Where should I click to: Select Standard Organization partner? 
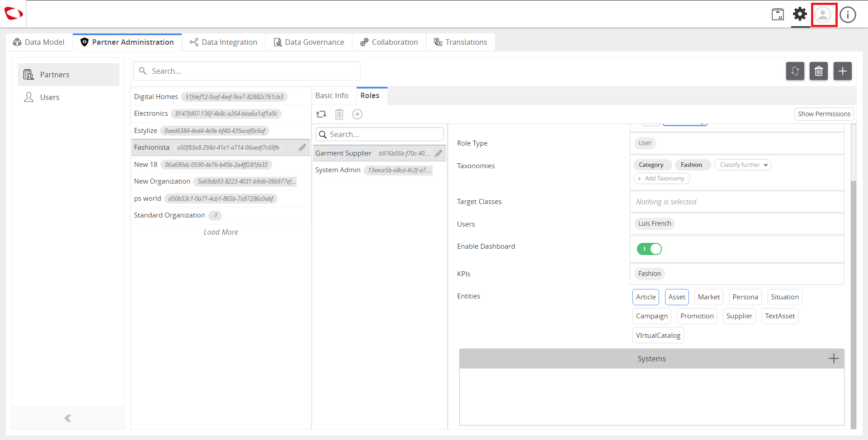coord(221,215)
